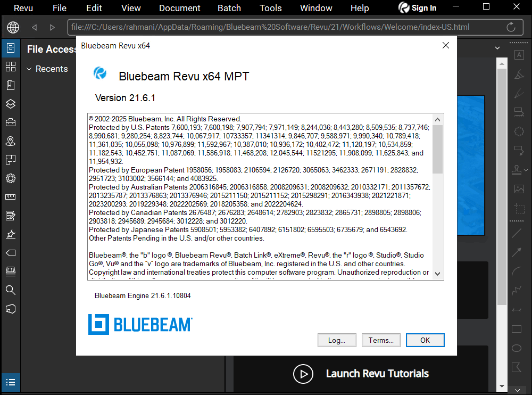Open the Thumbnails panel icon
This screenshot has width=532, height=395.
[11, 67]
